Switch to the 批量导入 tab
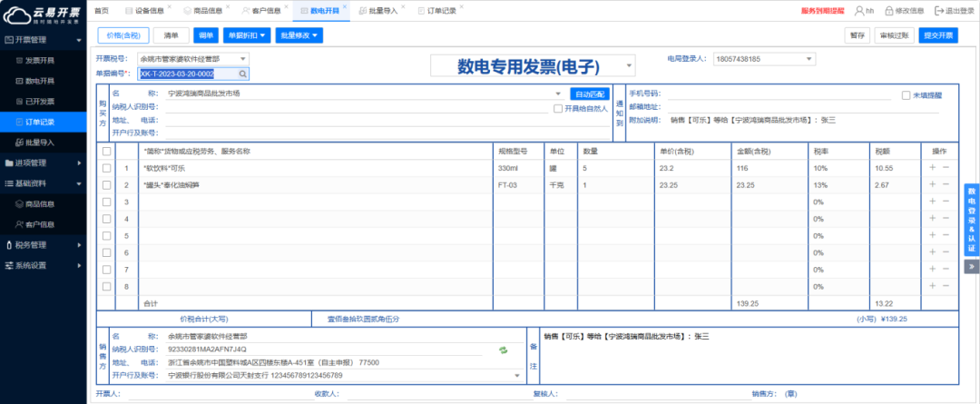 (378, 11)
